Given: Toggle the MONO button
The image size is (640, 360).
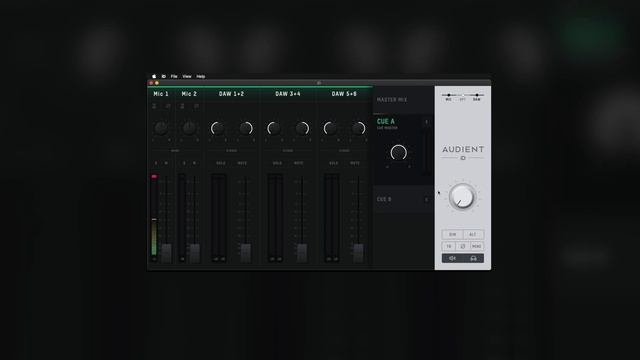Looking at the screenshot, I should click(476, 246).
